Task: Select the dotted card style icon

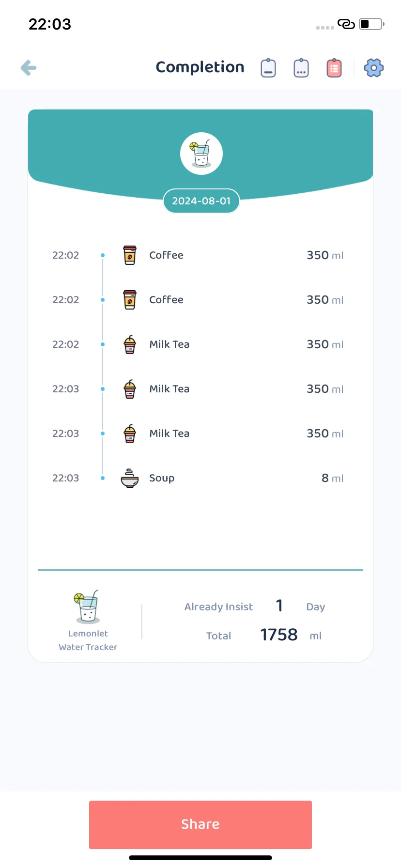Action: 301,68
